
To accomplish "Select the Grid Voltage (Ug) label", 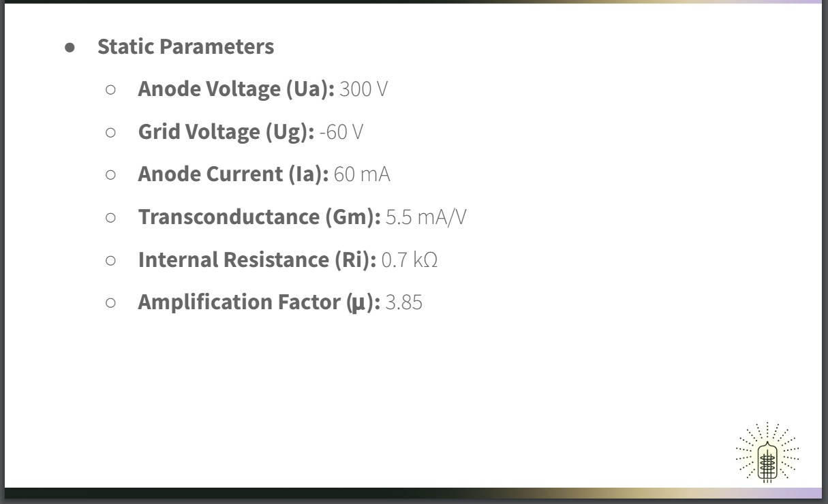I will click(x=226, y=132).
